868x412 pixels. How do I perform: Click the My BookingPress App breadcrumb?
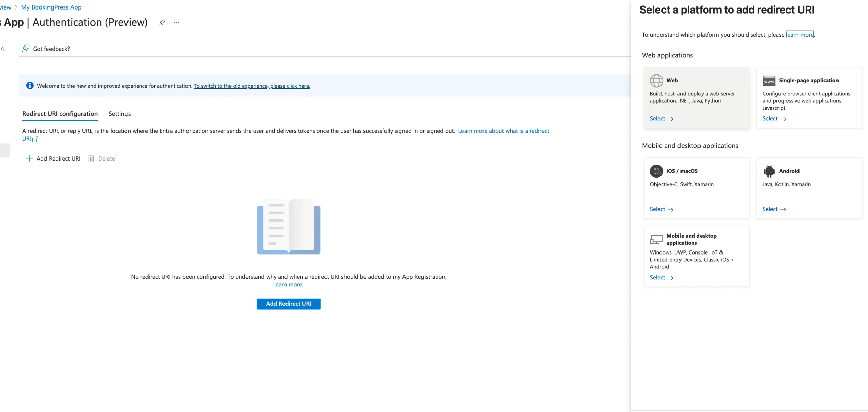(x=51, y=7)
